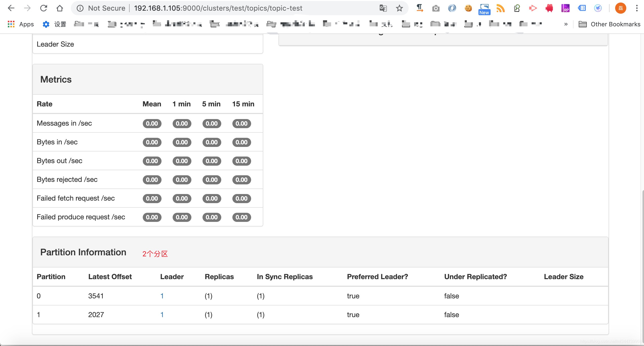This screenshot has height=346, width=644.
Task: Select the Messages in /sec row
Action: [148, 123]
